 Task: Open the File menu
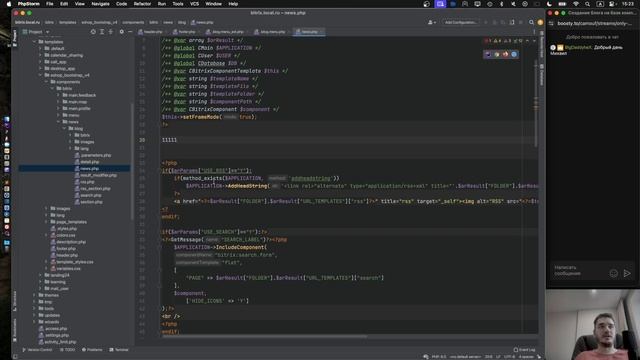tap(49, 4)
